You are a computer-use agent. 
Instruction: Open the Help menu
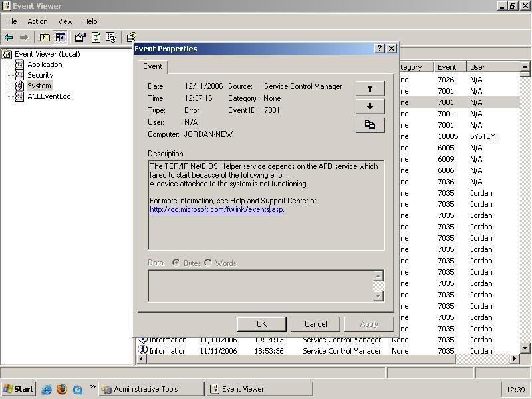tap(90, 21)
